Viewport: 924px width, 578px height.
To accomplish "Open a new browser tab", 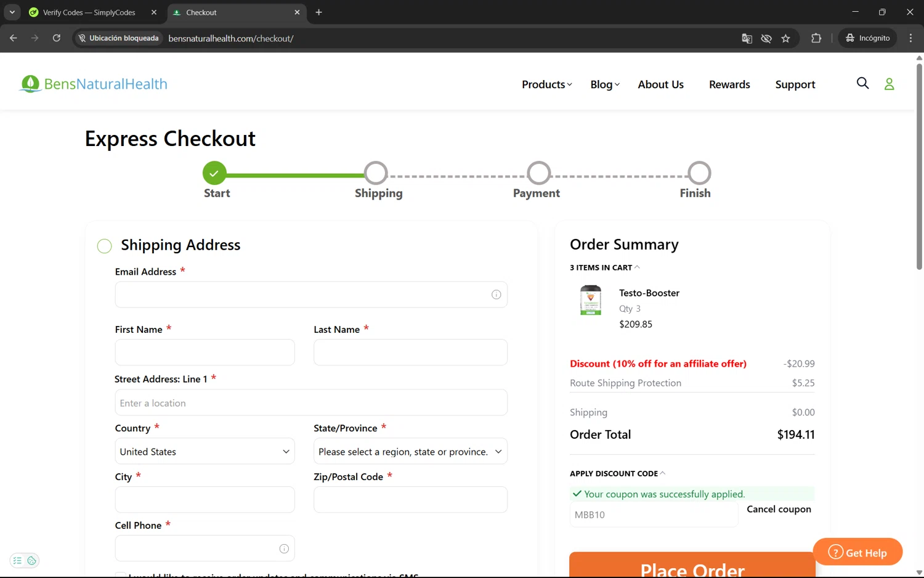I will pyautogui.click(x=318, y=12).
